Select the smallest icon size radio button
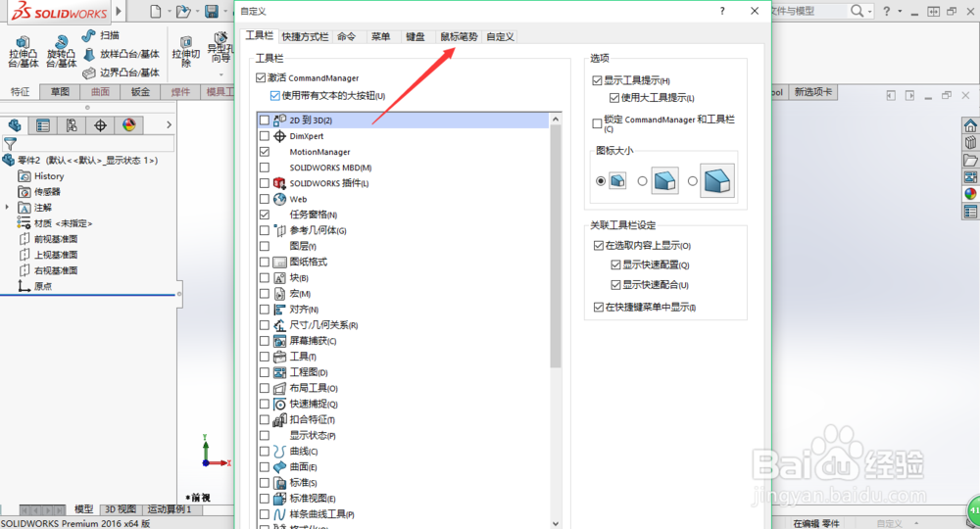This screenshot has height=529, width=980. coord(601,181)
